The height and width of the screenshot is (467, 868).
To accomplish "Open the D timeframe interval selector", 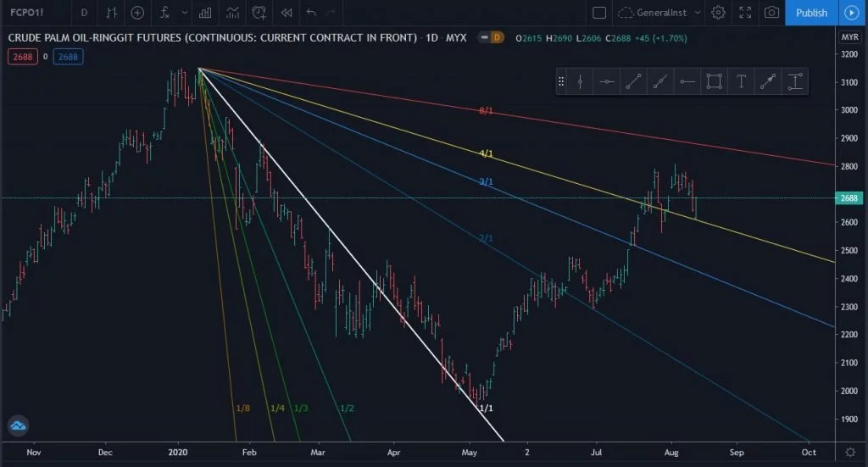I will click(83, 13).
